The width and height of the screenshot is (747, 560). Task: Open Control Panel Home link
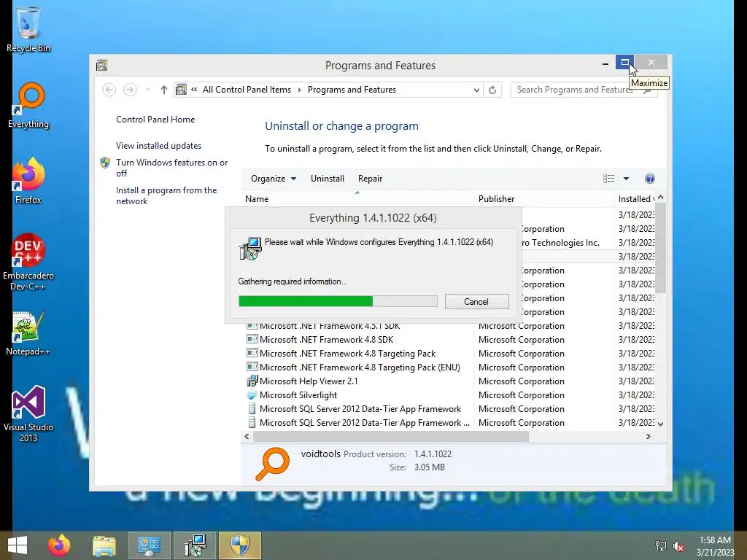click(x=155, y=120)
